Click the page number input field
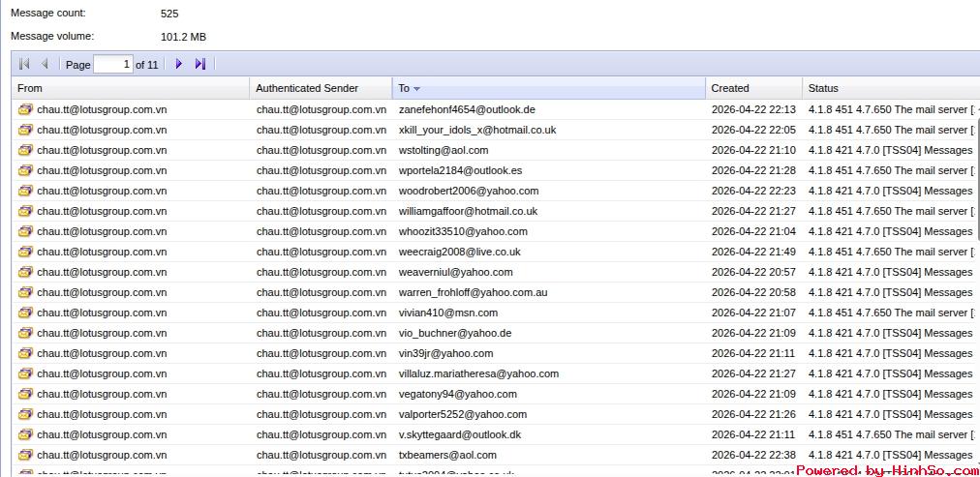The height and width of the screenshot is (477, 980). (113, 65)
